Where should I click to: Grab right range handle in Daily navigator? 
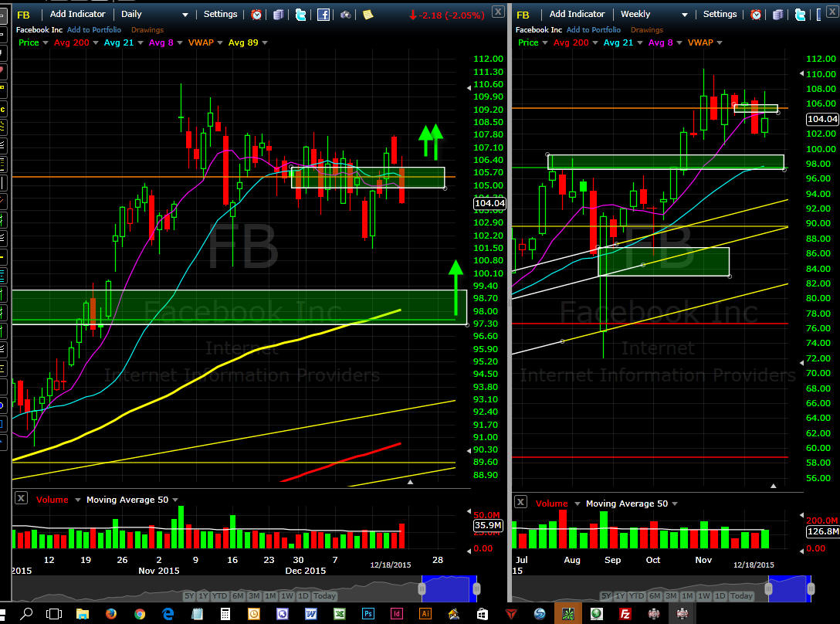476,589
